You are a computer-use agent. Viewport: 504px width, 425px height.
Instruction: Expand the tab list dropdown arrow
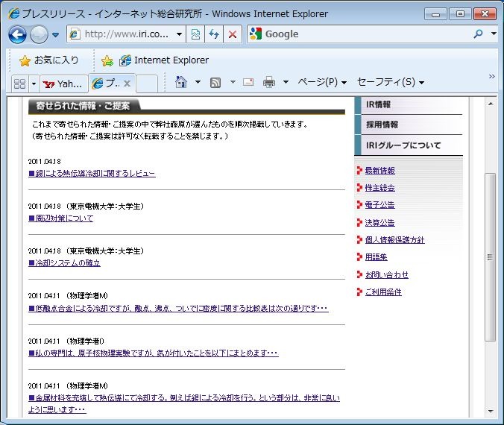click(34, 84)
